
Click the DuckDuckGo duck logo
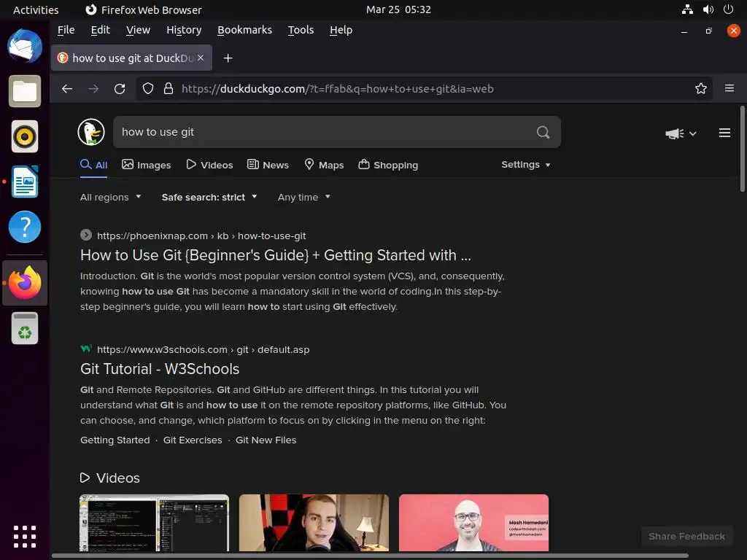(91, 132)
